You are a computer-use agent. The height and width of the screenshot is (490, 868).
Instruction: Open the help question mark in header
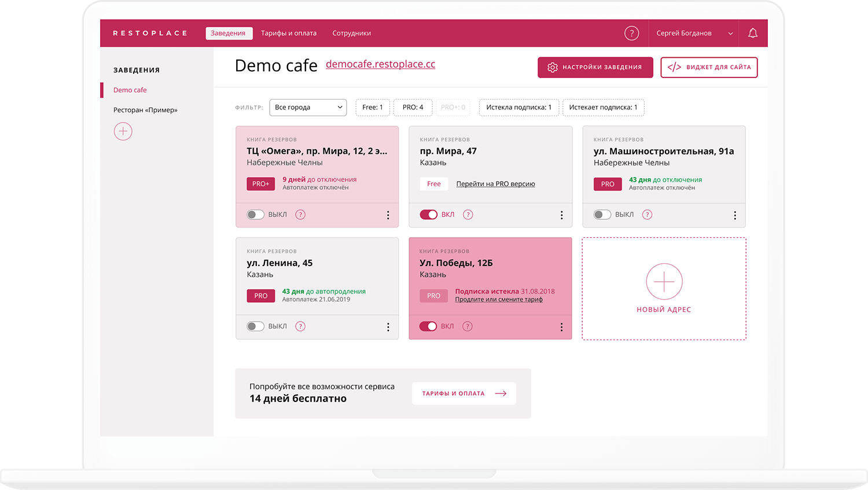(x=631, y=34)
